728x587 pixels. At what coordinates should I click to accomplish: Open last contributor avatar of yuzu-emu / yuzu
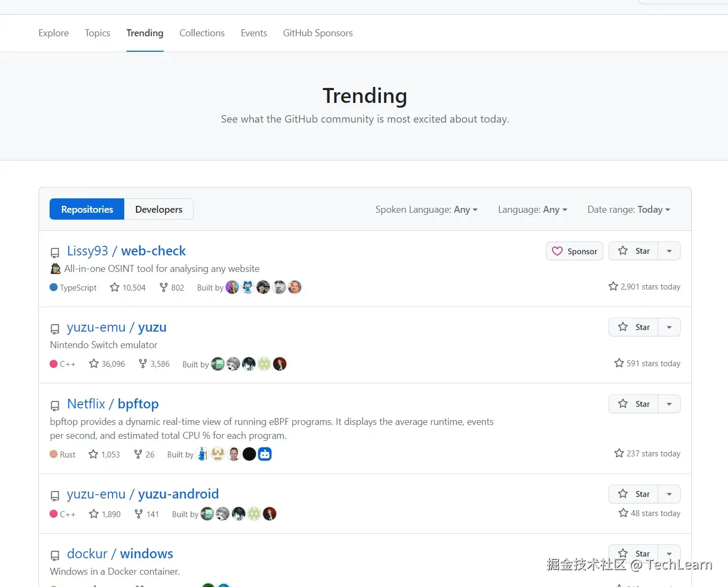tap(280, 364)
